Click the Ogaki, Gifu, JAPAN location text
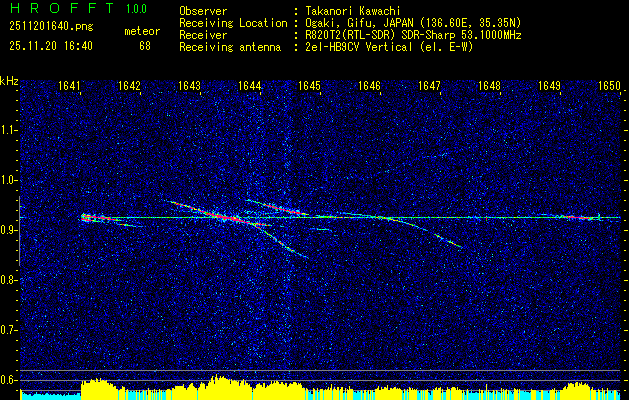The image size is (629, 400). click(412, 23)
